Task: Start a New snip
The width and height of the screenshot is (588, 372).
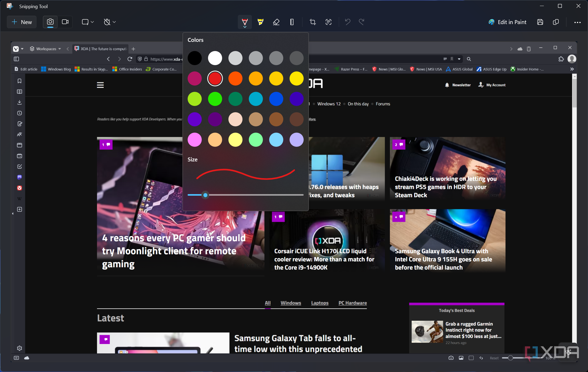Action: 22,22
